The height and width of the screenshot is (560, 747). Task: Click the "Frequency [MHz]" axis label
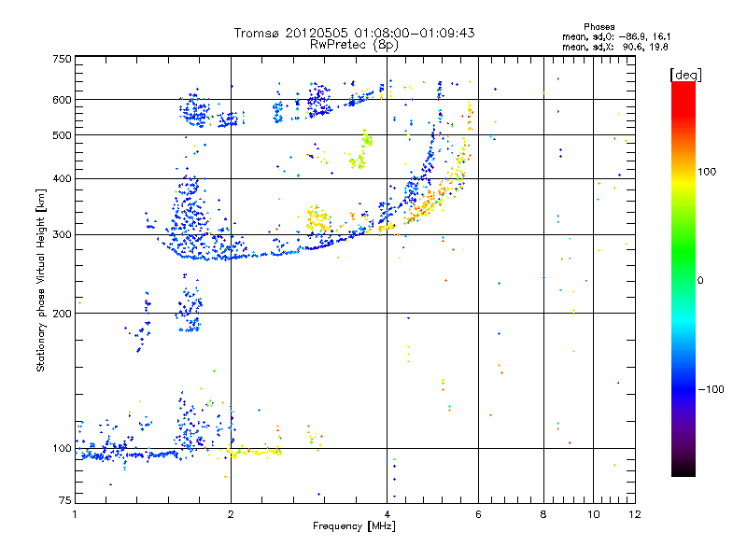click(354, 526)
